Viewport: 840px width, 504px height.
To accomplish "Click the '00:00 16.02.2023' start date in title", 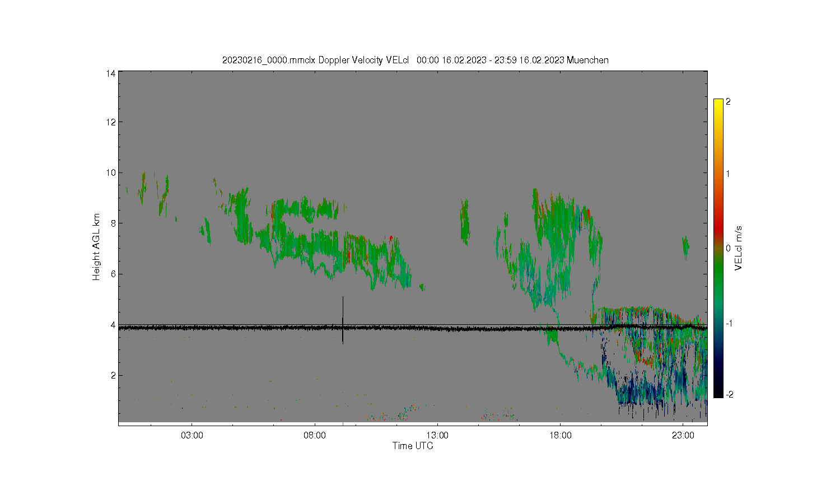I will 451,60.
